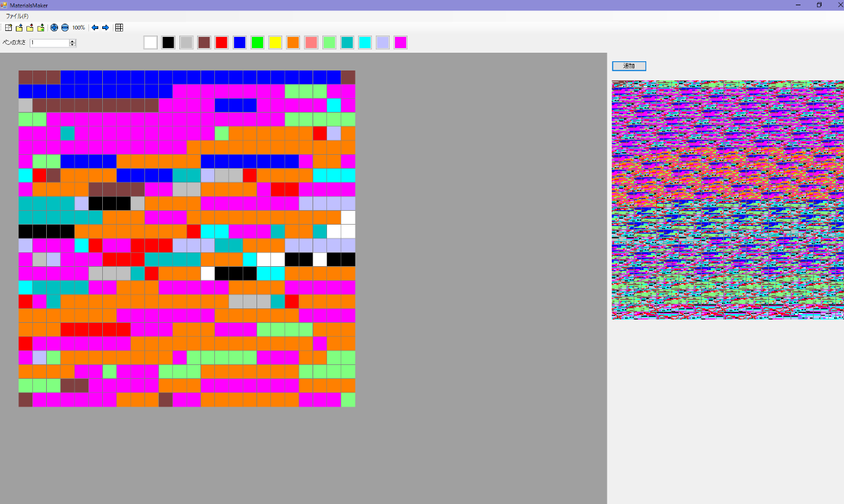Viewport: 844px width, 504px height.
Task: Increase pen thickness with the up arrow
Action: (73, 41)
